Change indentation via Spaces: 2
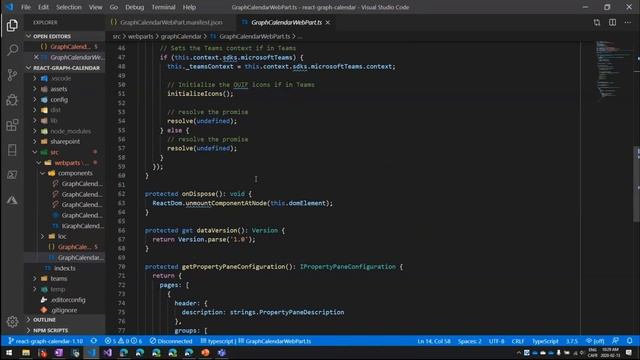This screenshot has width=640, height=360. (469, 341)
